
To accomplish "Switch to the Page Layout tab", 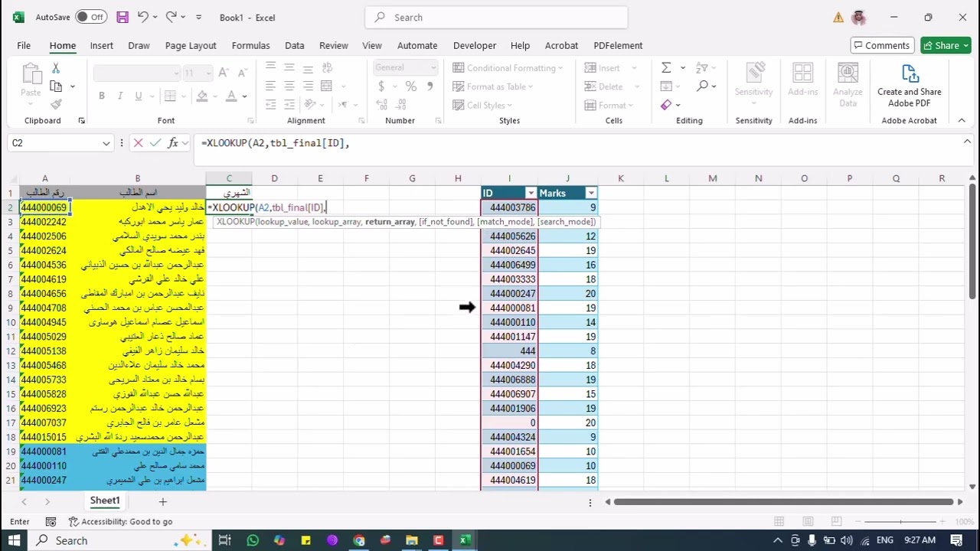I will (x=191, y=45).
